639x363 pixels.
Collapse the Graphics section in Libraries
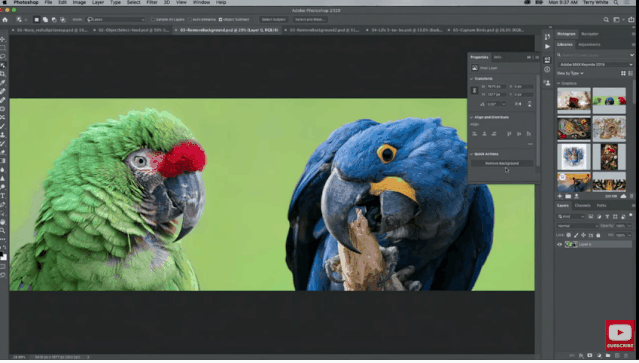(559, 83)
